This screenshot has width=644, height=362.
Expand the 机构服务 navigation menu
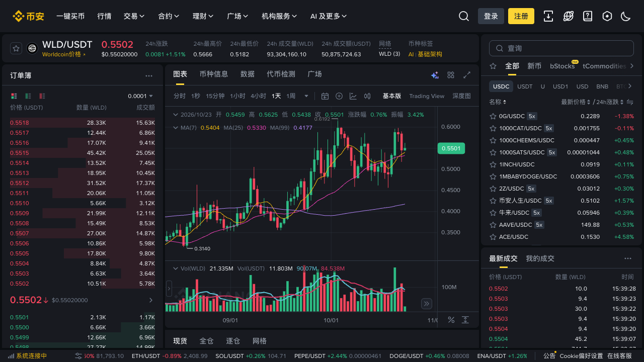(279, 16)
